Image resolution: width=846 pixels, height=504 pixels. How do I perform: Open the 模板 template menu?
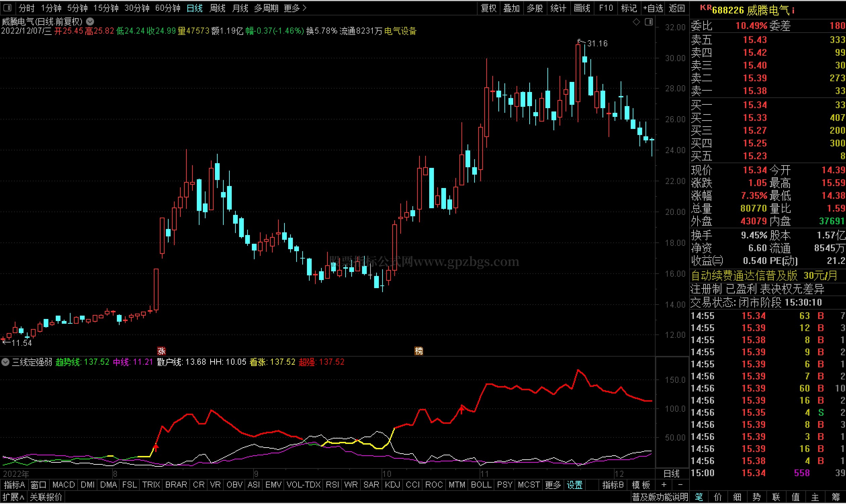tap(641, 485)
